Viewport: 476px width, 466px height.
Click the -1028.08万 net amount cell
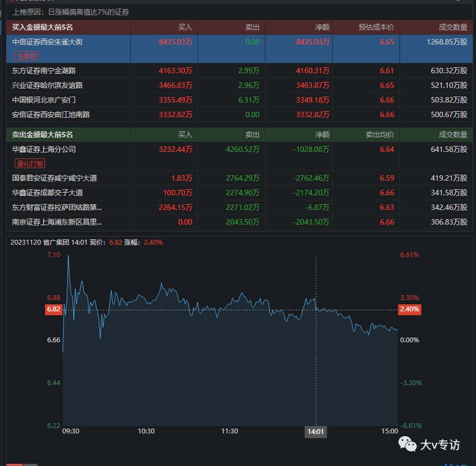(x=311, y=149)
